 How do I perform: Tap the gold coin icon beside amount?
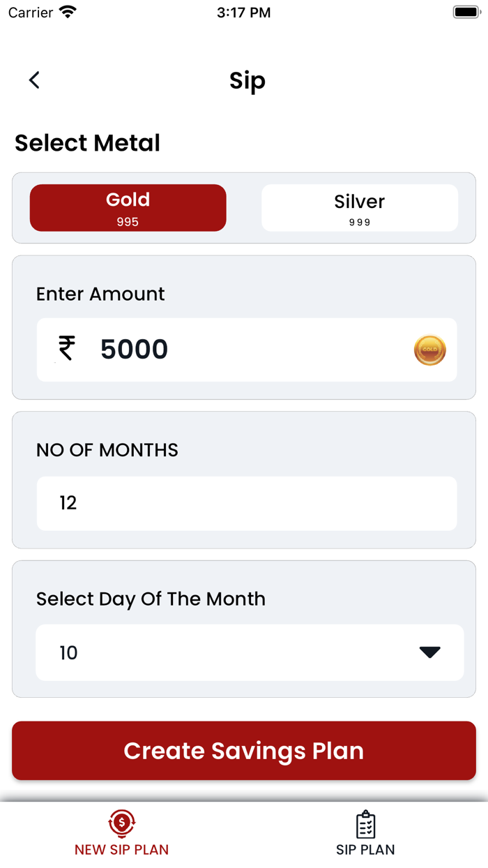coord(429,350)
